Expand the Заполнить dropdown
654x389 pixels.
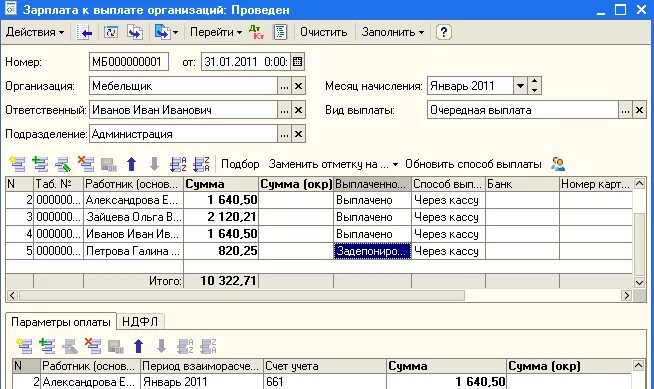click(x=392, y=32)
